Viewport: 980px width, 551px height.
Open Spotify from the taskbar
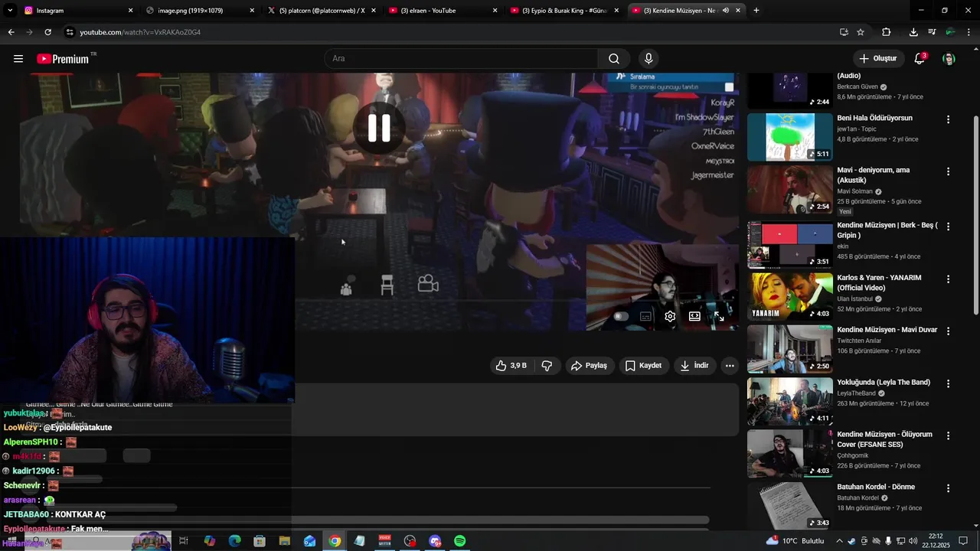point(460,541)
